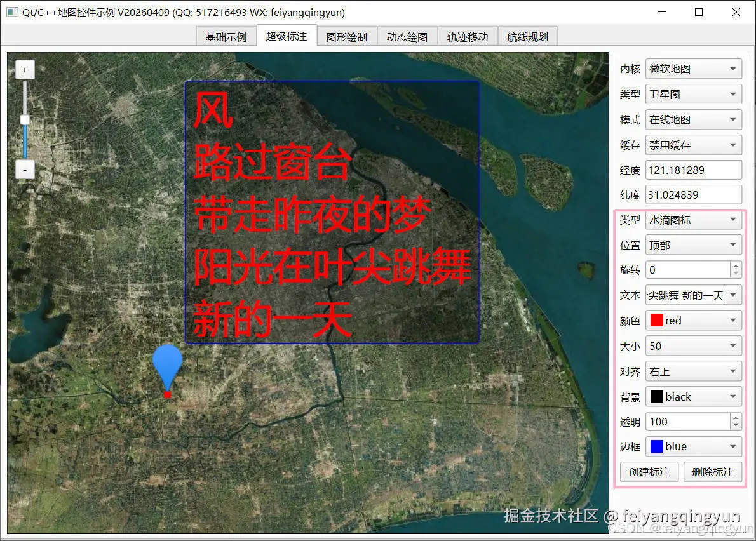Open the 模式 dropdown showing 在线地图
This screenshot has height=541, width=756.
pyautogui.click(x=693, y=119)
